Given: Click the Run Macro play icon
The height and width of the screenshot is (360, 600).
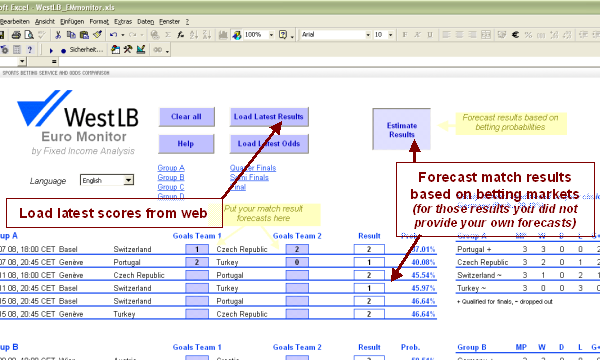Looking at the screenshot, I should [51, 50].
